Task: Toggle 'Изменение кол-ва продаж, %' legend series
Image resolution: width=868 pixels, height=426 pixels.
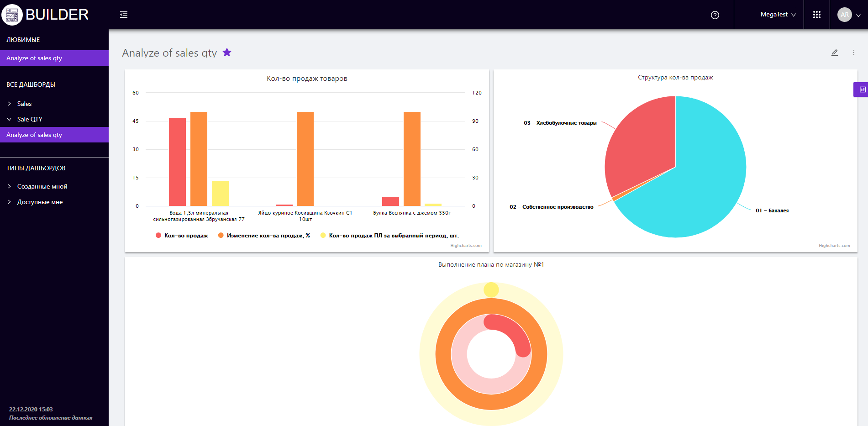Action: point(264,236)
